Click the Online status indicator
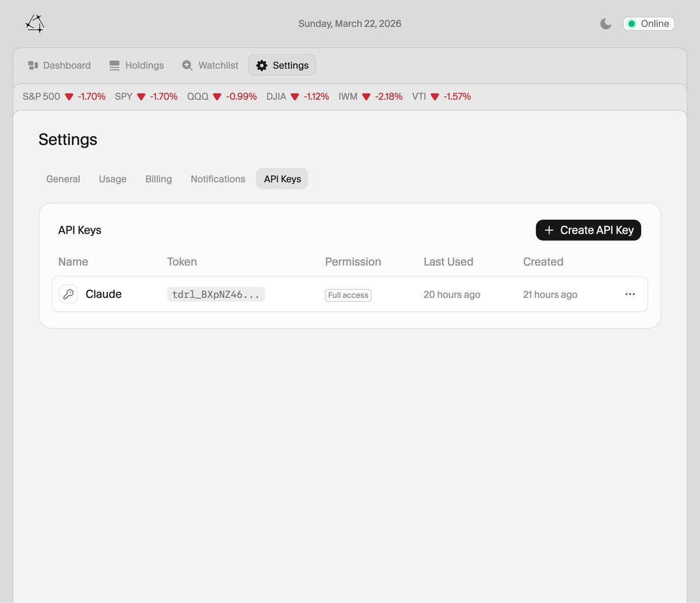The height and width of the screenshot is (603, 700). 649,24
